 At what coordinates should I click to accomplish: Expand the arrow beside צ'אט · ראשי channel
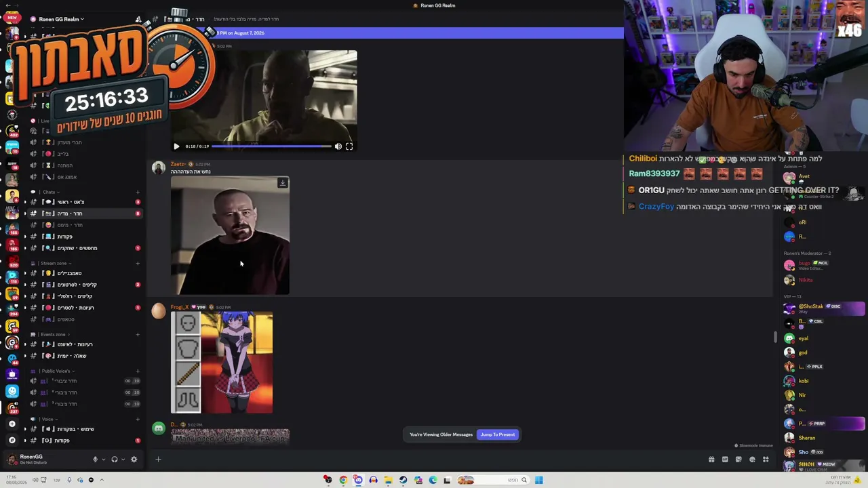[25, 202]
